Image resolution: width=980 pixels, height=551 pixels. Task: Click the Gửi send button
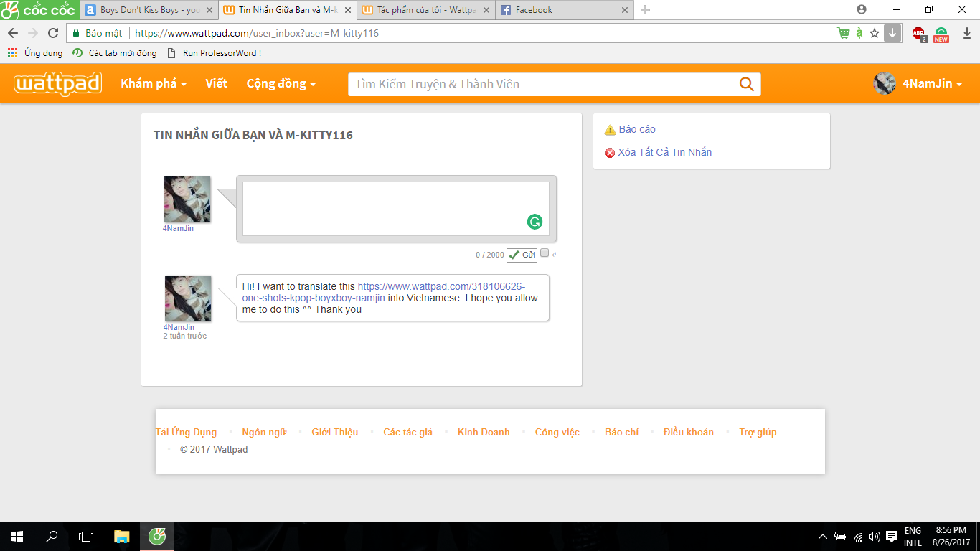[x=522, y=255]
